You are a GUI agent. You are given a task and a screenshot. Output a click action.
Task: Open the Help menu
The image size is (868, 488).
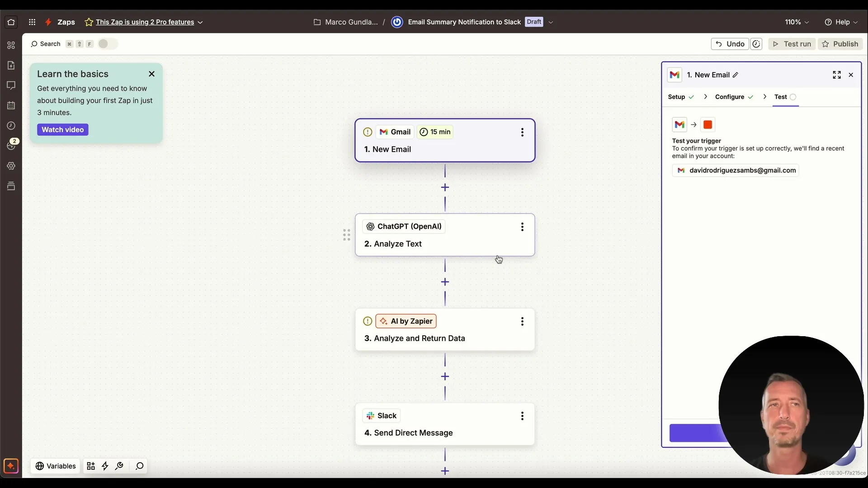pos(842,22)
